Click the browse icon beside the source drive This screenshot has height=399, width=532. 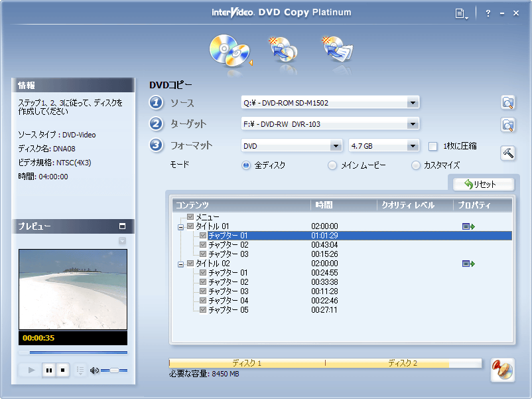[x=507, y=102]
